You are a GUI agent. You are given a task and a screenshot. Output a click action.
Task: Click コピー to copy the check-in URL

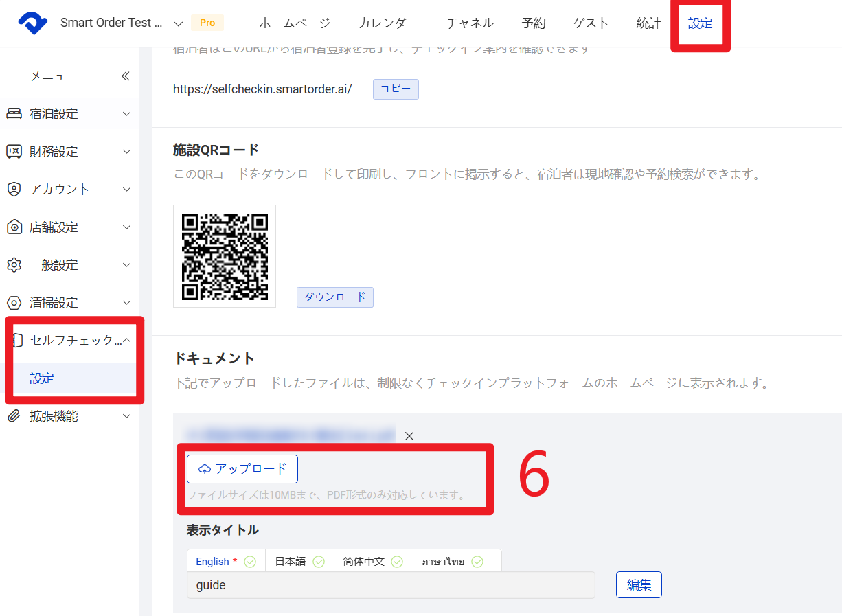(x=396, y=89)
